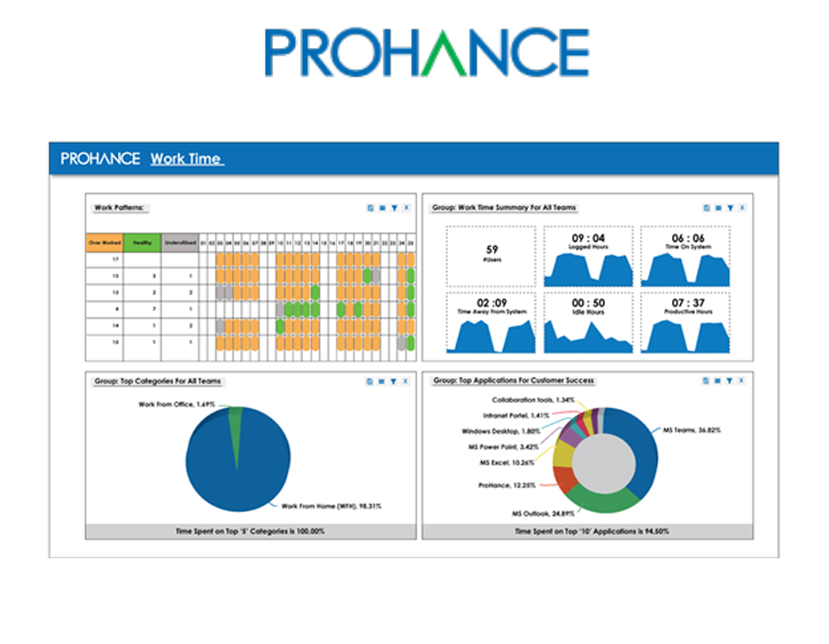Click the ProHance logo in the blue header
Image resolution: width=829 pixels, height=644 pixels.
pos(100,159)
